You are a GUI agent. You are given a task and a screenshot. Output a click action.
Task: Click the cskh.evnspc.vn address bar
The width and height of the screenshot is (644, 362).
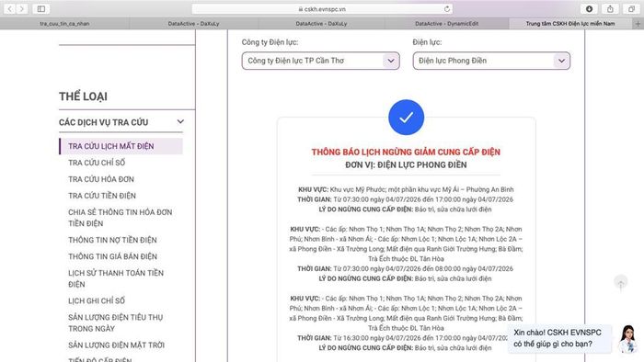(x=322, y=8)
